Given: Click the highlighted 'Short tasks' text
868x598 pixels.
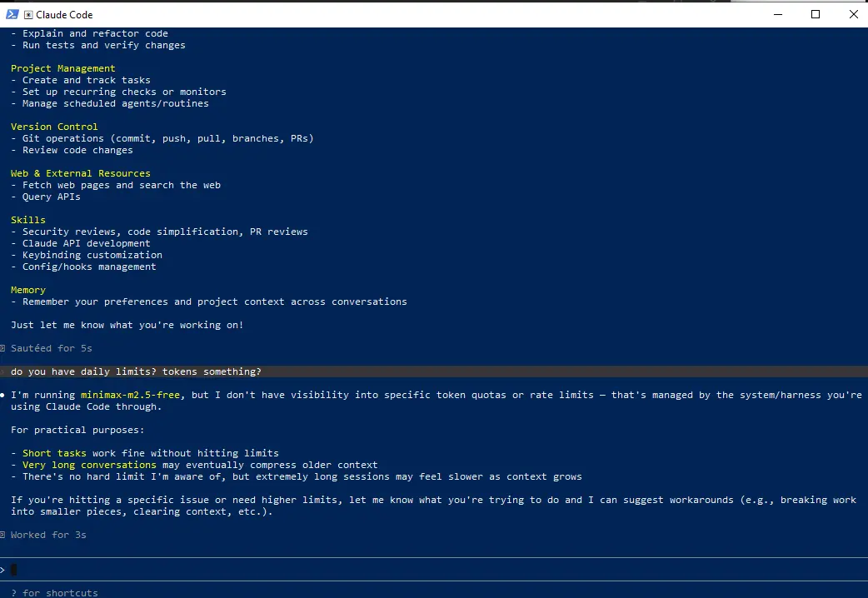Looking at the screenshot, I should point(54,453).
